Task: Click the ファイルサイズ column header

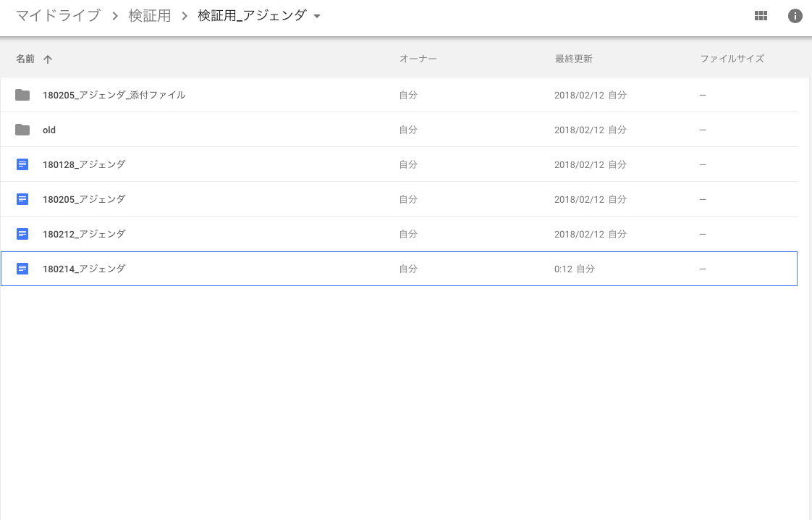Action: pos(732,59)
